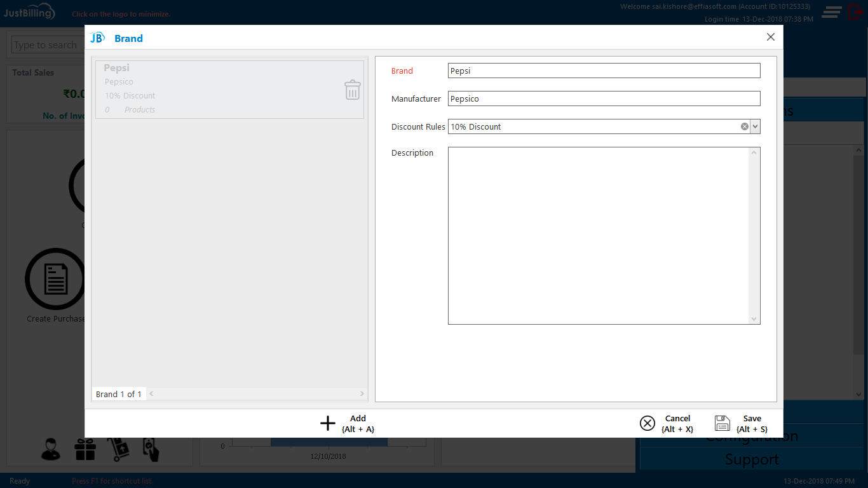Click 'Click on the logo to minimize.' text
The height and width of the screenshot is (488, 868).
[121, 14]
